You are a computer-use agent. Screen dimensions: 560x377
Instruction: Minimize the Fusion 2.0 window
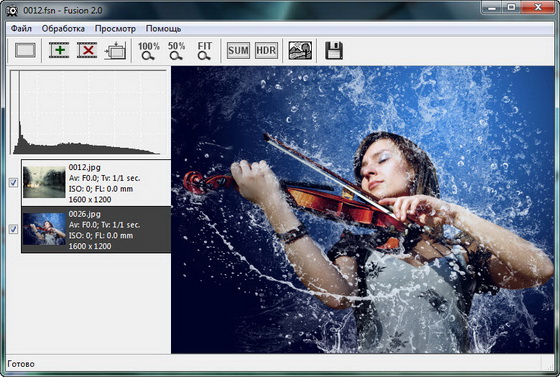(492, 7)
